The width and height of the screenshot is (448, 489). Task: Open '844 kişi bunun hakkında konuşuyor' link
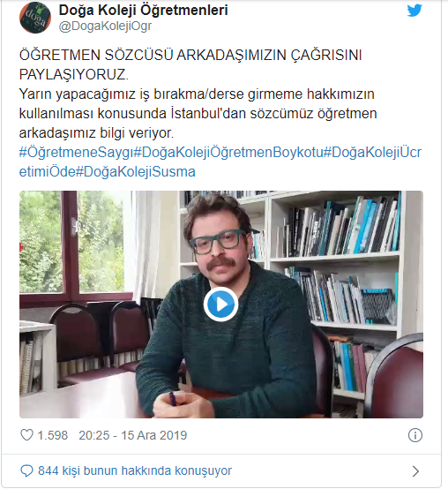(135, 470)
